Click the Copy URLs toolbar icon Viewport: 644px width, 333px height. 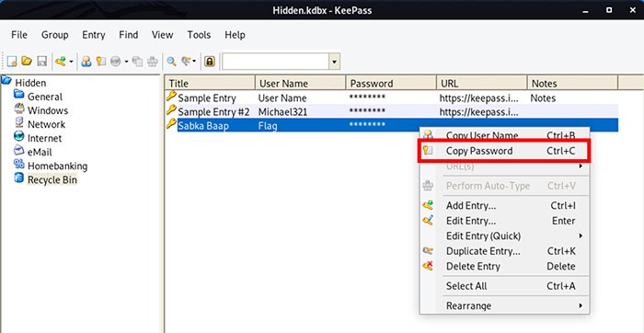[x=138, y=62]
